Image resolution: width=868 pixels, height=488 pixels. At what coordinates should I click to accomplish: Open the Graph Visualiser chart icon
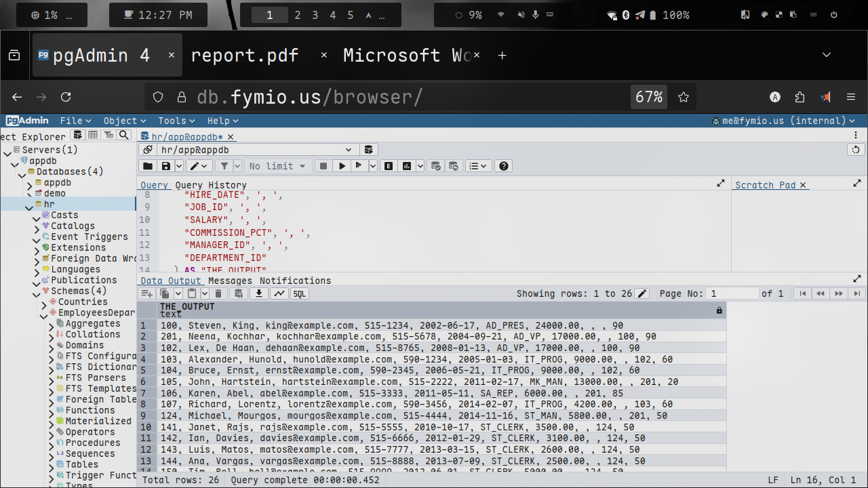(279, 293)
